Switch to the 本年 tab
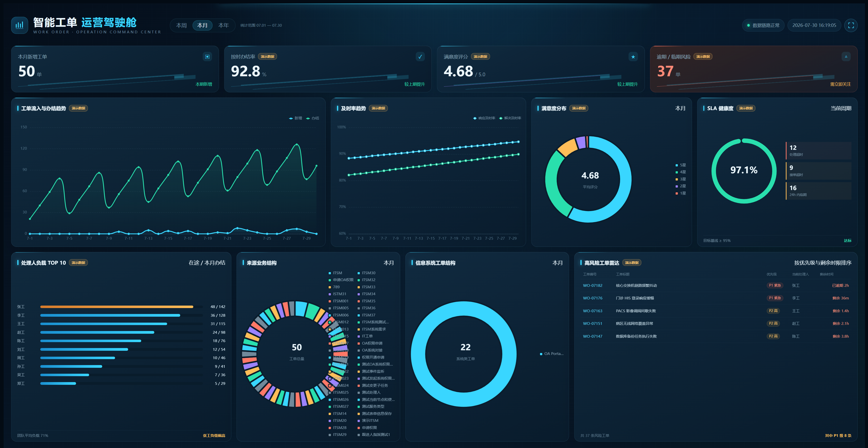 point(223,25)
